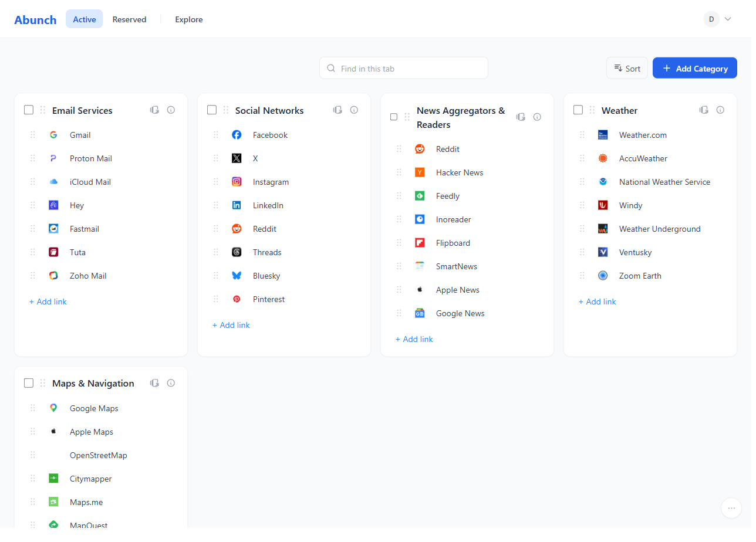
Task: Click the Google Maps pin icon
Action: coord(53,408)
